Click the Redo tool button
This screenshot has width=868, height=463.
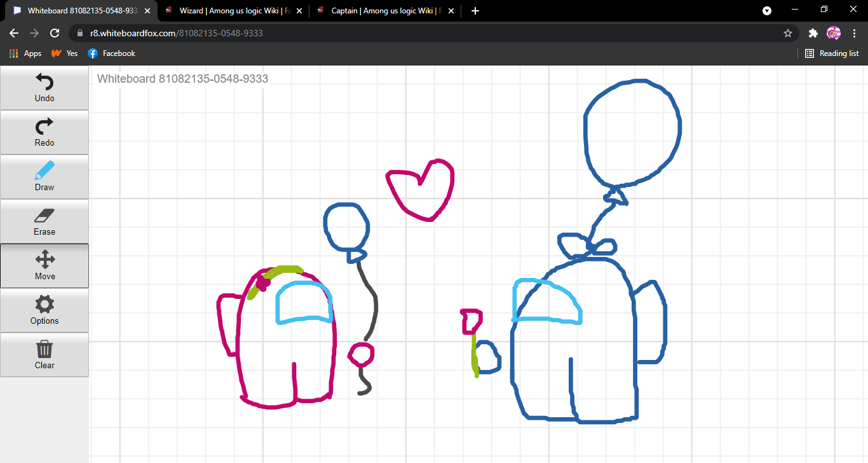(x=44, y=132)
